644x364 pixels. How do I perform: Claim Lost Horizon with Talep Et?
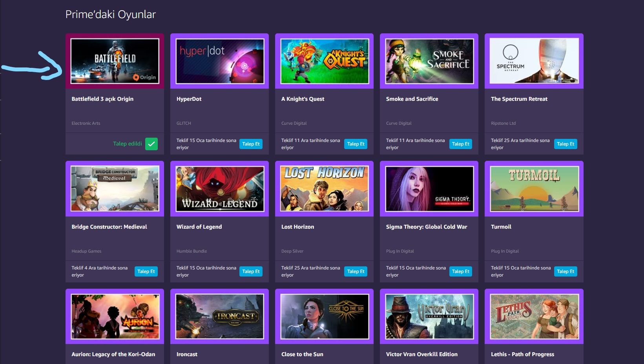pyautogui.click(x=356, y=271)
